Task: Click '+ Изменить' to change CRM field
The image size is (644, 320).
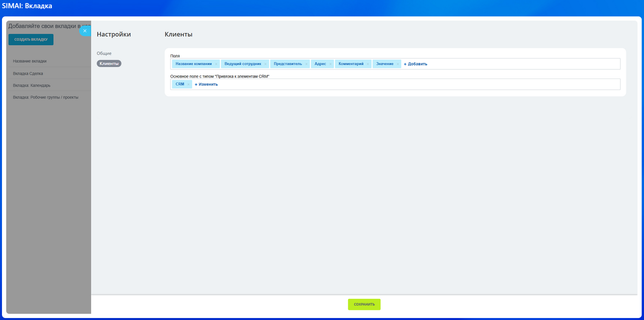Action: click(206, 84)
